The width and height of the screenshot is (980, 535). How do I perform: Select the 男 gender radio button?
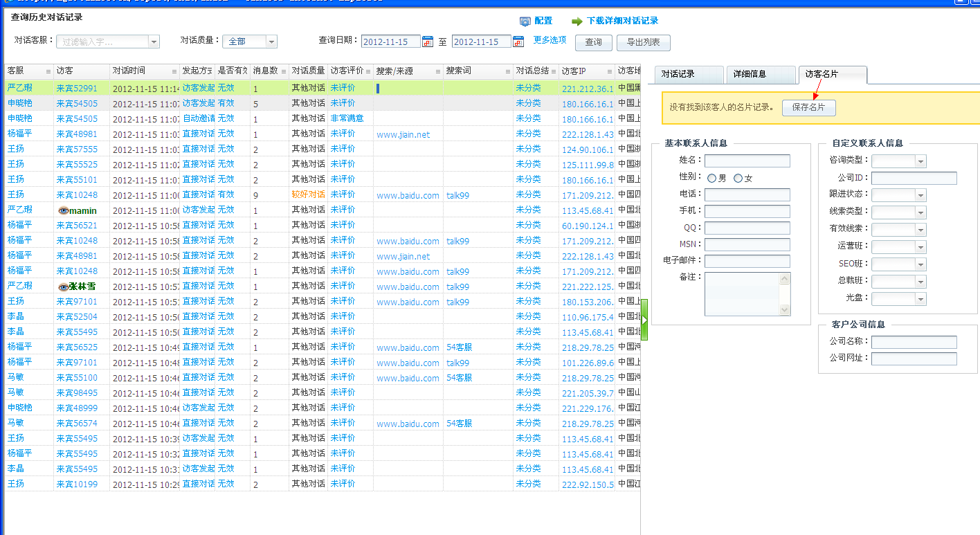[x=711, y=179]
